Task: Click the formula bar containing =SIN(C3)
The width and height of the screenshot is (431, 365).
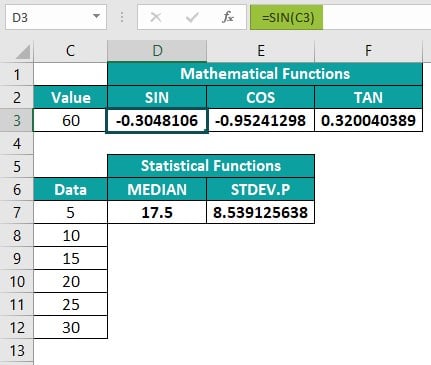Action: click(340, 17)
